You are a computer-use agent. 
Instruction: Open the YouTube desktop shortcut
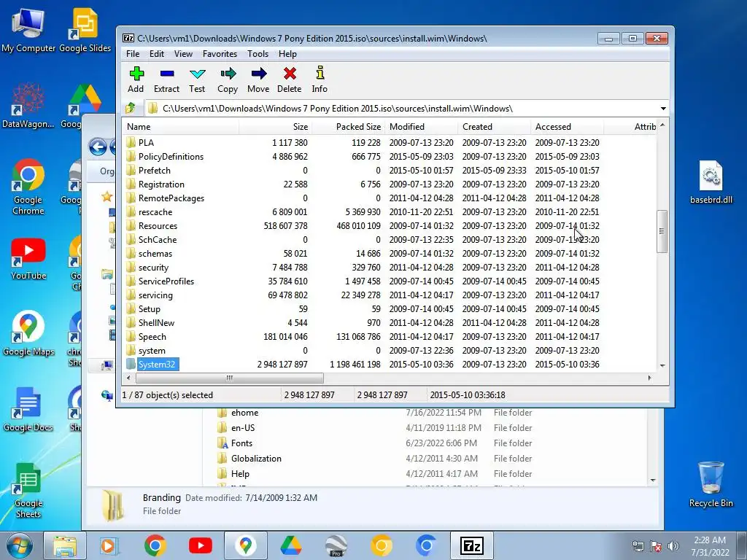[28, 259]
